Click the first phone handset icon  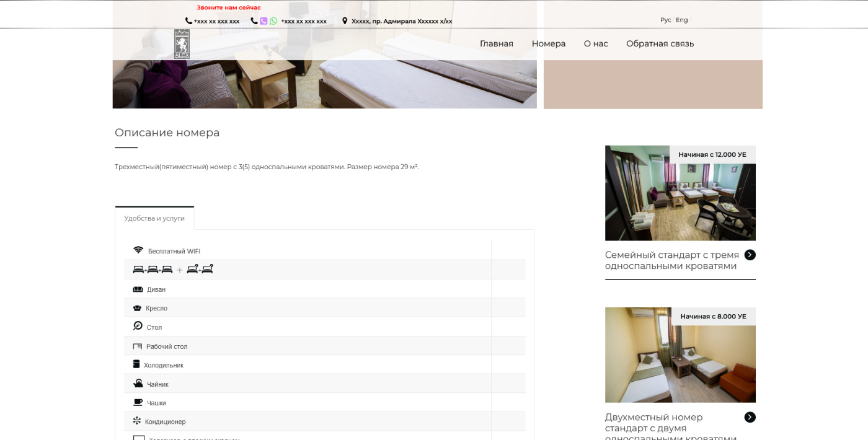[188, 21]
